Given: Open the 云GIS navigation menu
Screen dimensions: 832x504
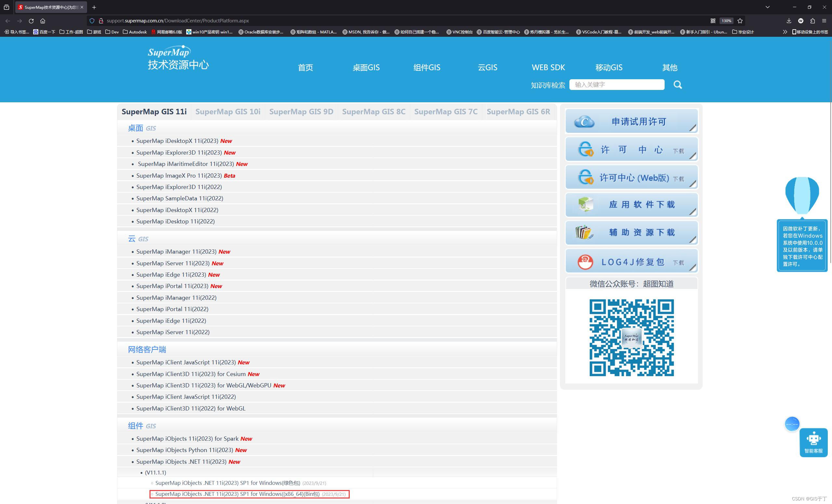Looking at the screenshot, I should pyautogui.click(x=487, y=68).
